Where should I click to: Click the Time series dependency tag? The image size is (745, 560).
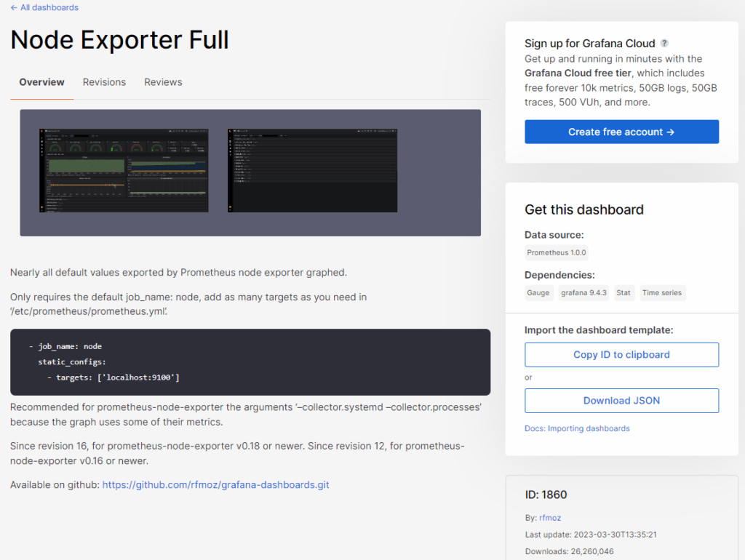[662, 292]
